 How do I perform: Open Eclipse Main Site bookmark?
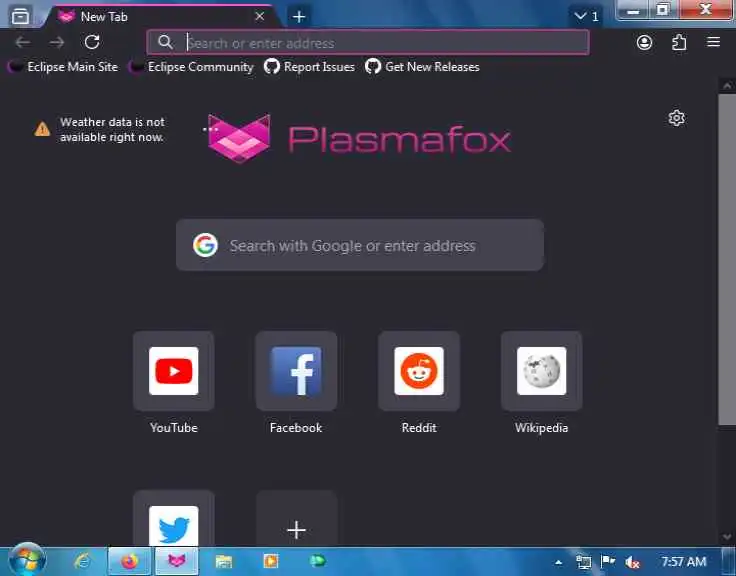(63, 67)
